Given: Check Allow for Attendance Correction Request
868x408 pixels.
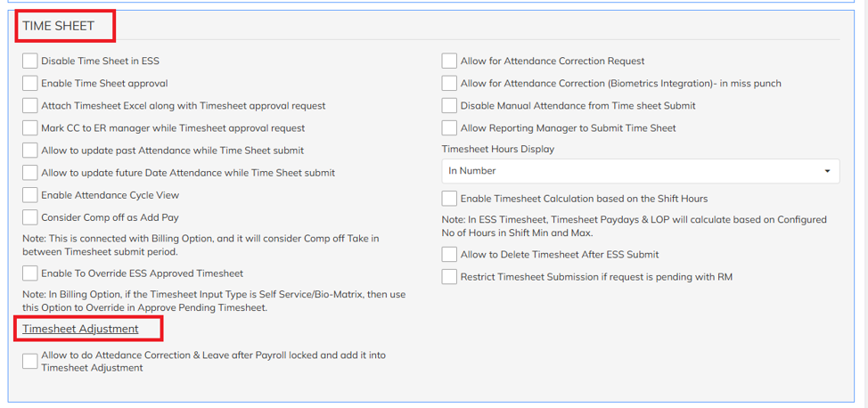Looking at the screenshot, I should 449,61.
